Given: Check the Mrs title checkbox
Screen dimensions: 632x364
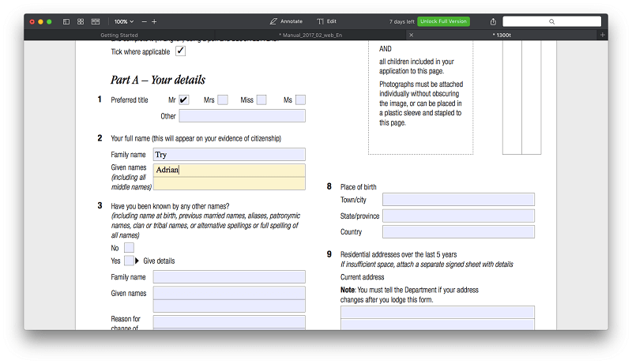Looking at the screenshot, I should point(223,99).
